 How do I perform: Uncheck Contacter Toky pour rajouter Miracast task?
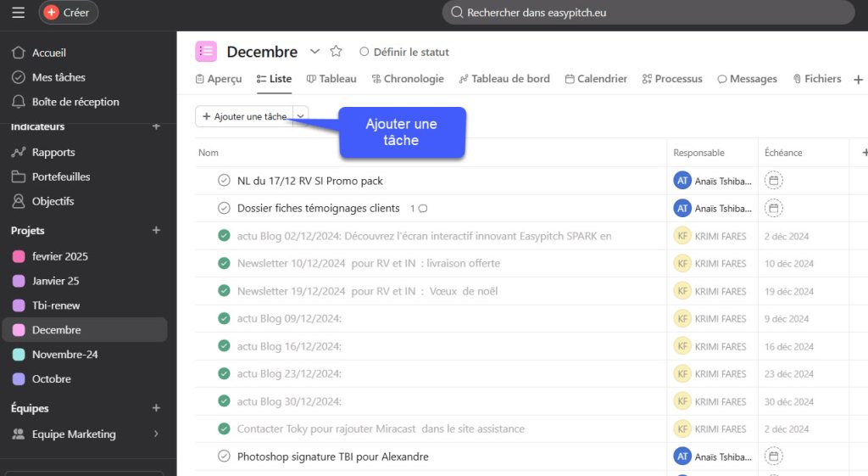224,428
